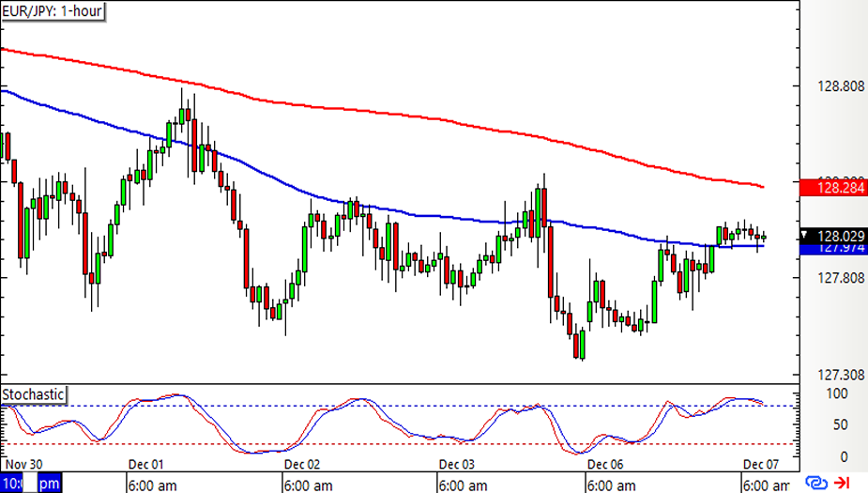Click the red scroll-to-end arrow icon
The image size is (868, 493).
(842, 483)
